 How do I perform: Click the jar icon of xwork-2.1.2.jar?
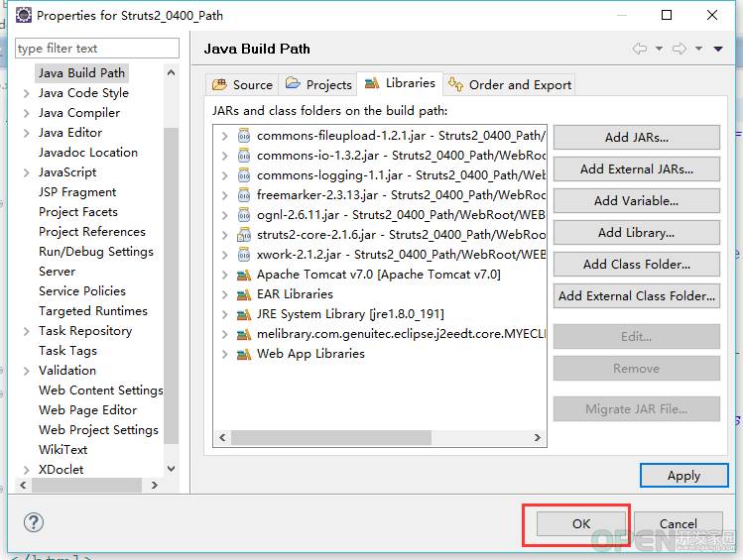pyautogui.click(x=244, y=255)
